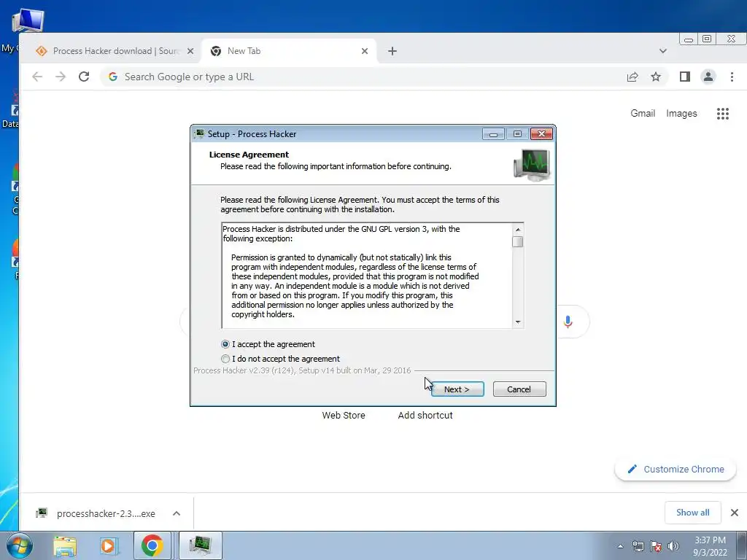Click volume speaker tray icon
Image resolution: width=747 pixels, height=560 pixels.
click(673, 546)
